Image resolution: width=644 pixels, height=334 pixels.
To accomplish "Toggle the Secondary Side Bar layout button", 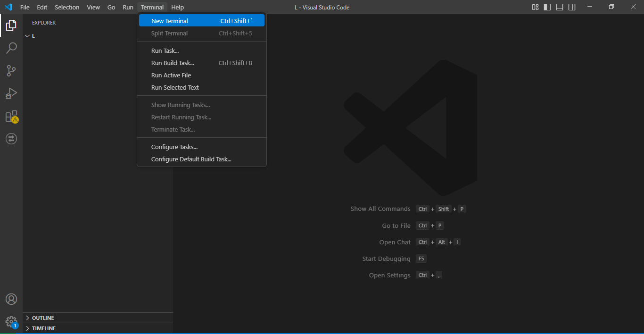I will tap(572, 7).
